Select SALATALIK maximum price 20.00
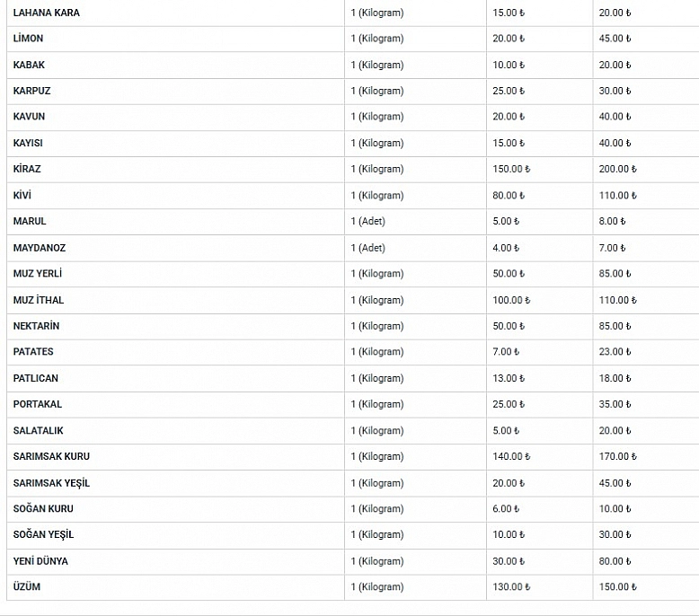The height and width of the screenshot is (616, 699). click(x=615, y=431)
